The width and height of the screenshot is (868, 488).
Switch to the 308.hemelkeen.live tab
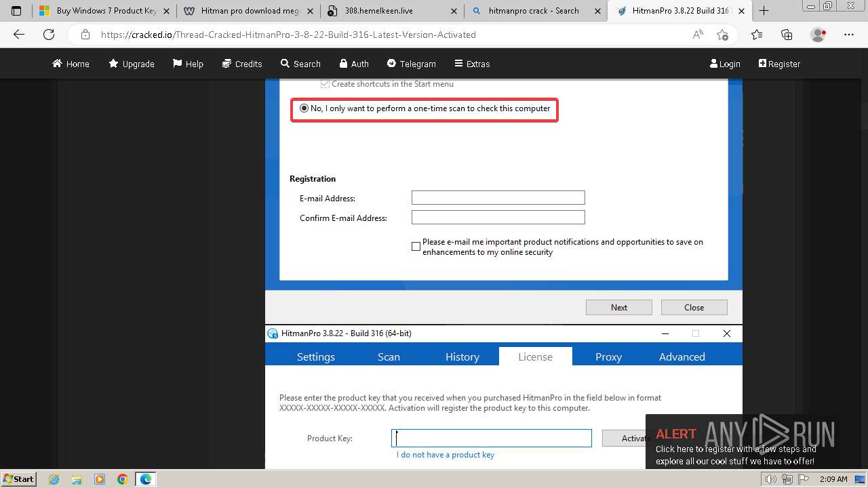tap(392, 11)
